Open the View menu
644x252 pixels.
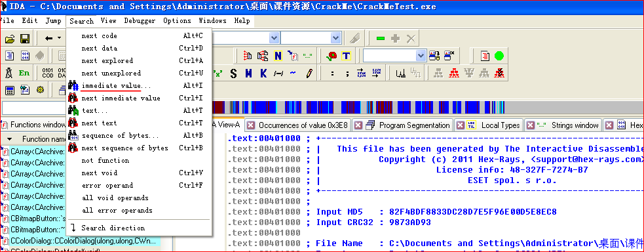[x=109, y=20]
